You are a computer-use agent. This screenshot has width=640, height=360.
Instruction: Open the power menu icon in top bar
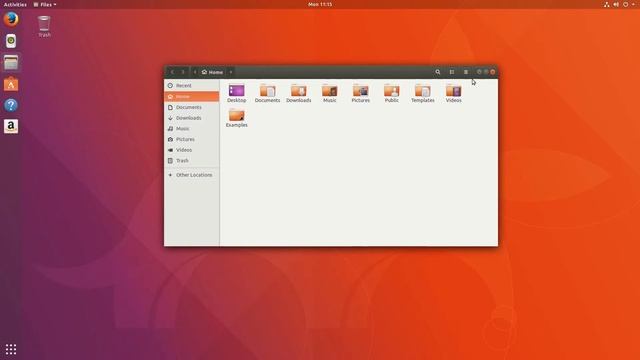[625, 4]
